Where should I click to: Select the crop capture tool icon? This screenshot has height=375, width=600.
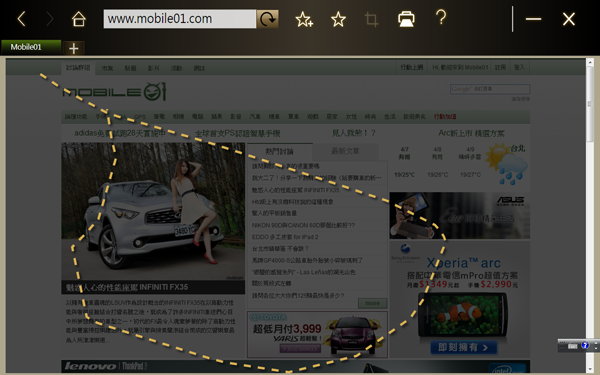371,19
